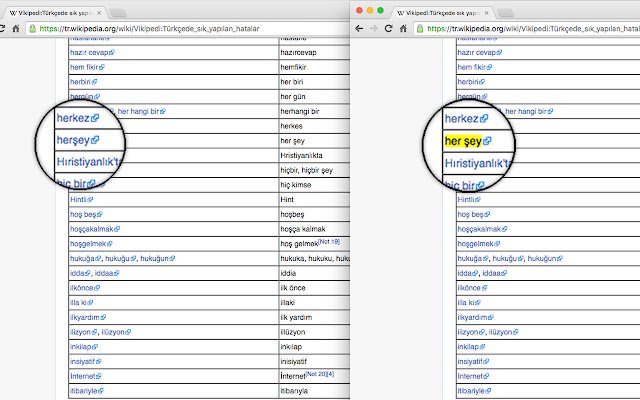This screenshot has width=640, height=400.
Task: Click the home icon in the right browser window
Action: point(403,29)
